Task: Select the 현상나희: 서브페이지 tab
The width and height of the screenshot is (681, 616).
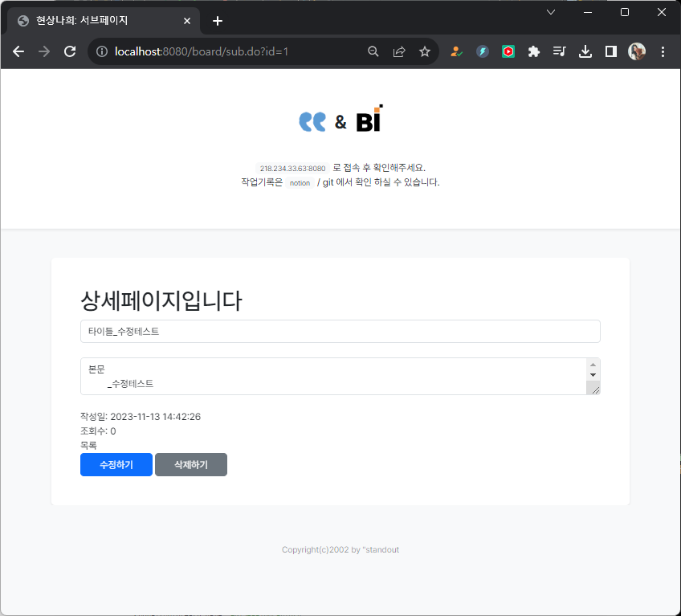Action: coord(104,21)
